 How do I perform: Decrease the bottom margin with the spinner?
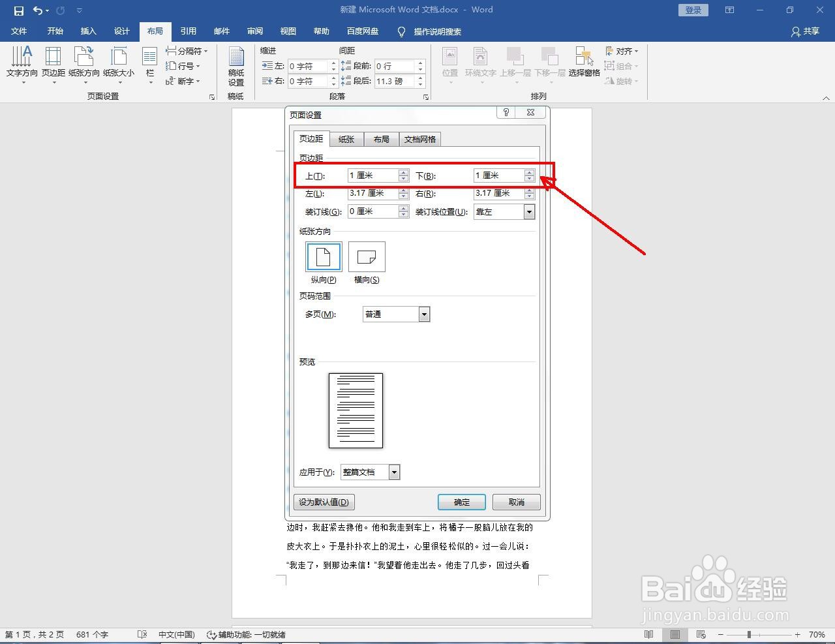coord(530,179)
